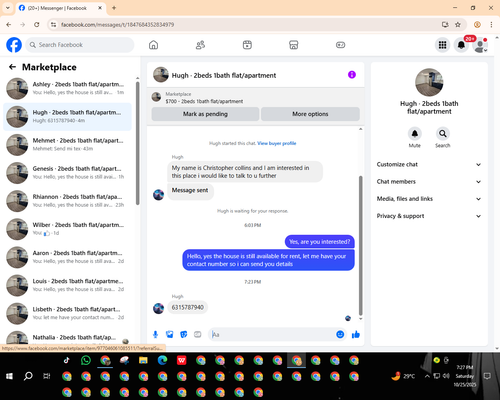500x400 pixels.
Task: Focus the Search Facebook field
Action: pos(80,45)
